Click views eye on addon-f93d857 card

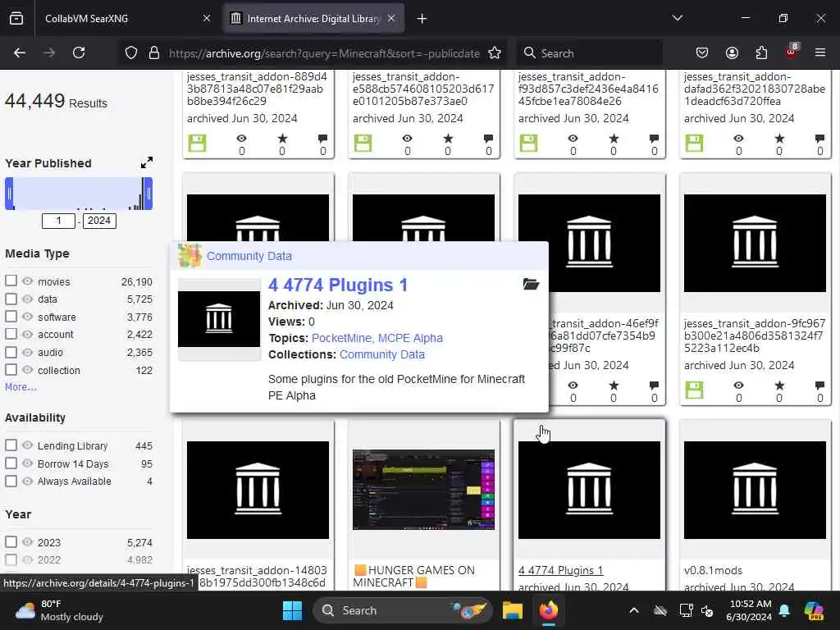(x=573, y=138)
